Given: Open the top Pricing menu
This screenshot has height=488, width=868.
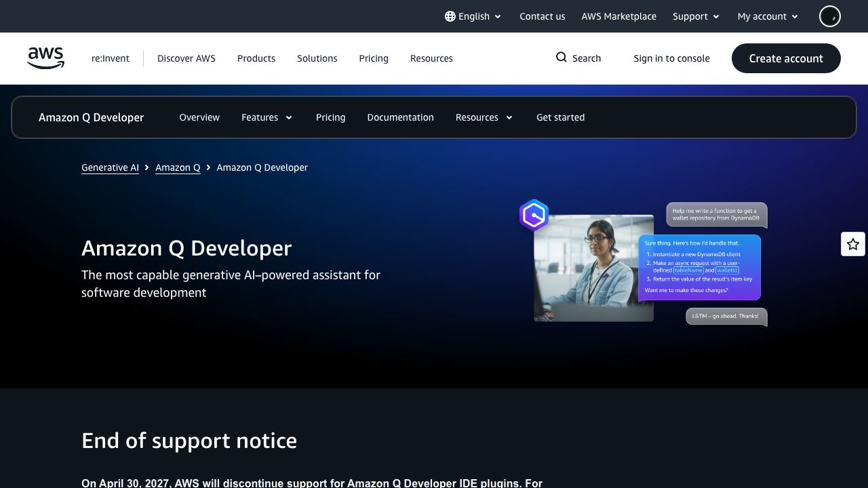Looking at the screenshot, I should [374, 58].
